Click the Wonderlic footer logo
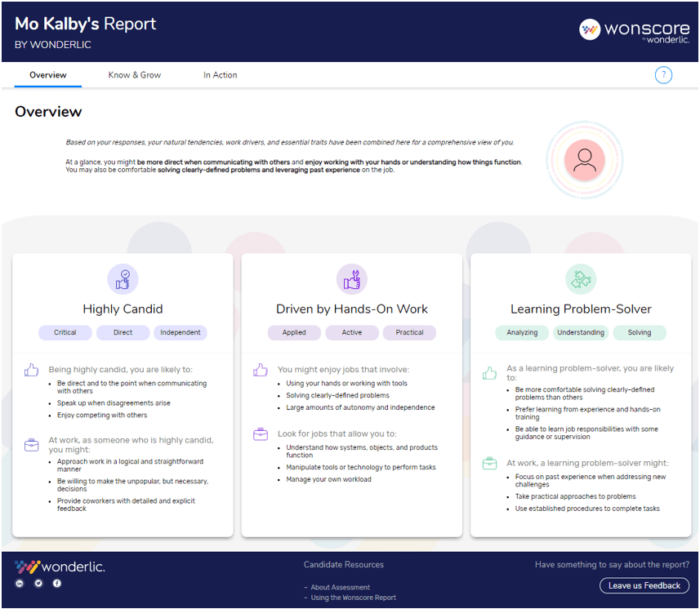700x609 pixels. (60, 567)
